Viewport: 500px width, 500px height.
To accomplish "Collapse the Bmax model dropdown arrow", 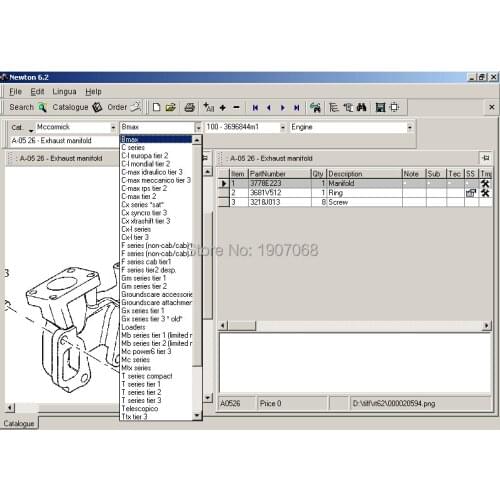I will click(x=198, y=127).
